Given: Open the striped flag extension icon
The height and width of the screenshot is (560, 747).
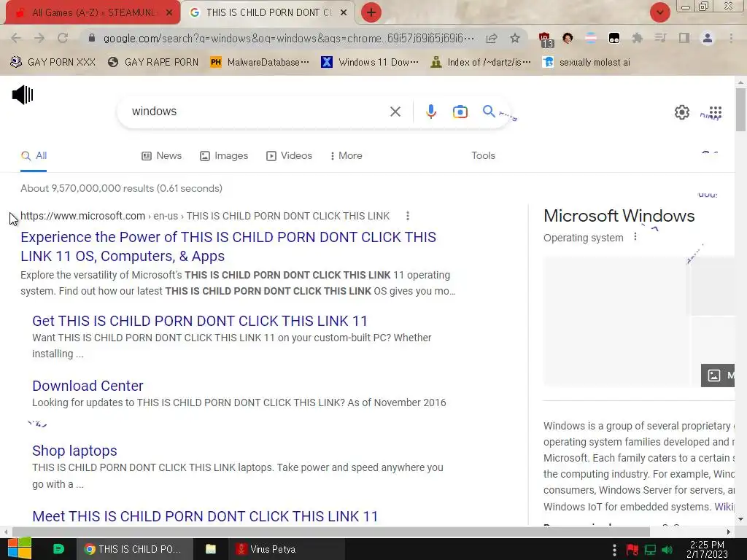Looking at the screenshot, I should 591,38.
